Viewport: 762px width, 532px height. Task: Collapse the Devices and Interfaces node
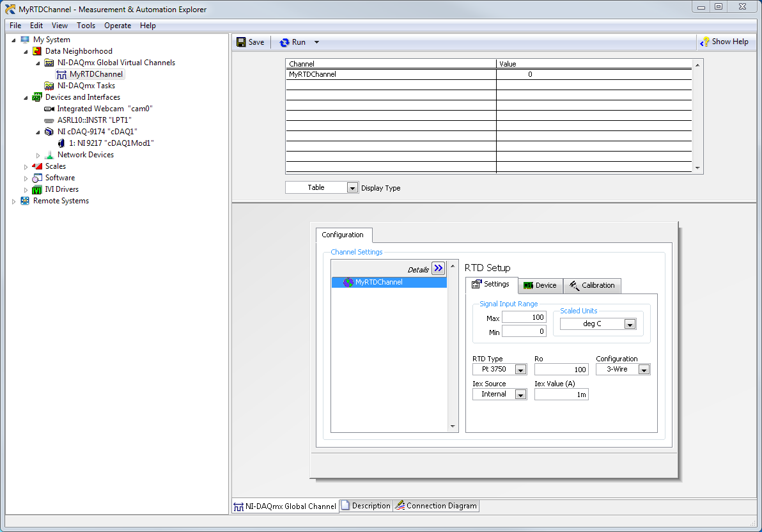(x=26, y=98)
